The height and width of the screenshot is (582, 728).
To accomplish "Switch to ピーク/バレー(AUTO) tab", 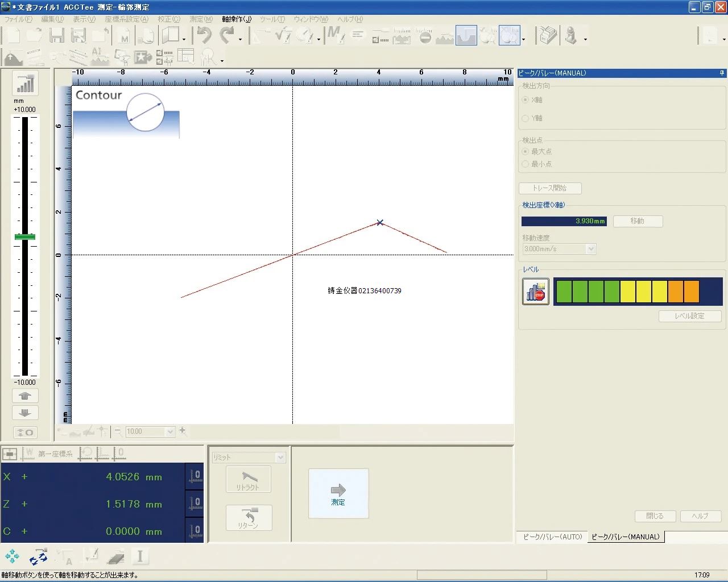I will click(x=552, y=537).
